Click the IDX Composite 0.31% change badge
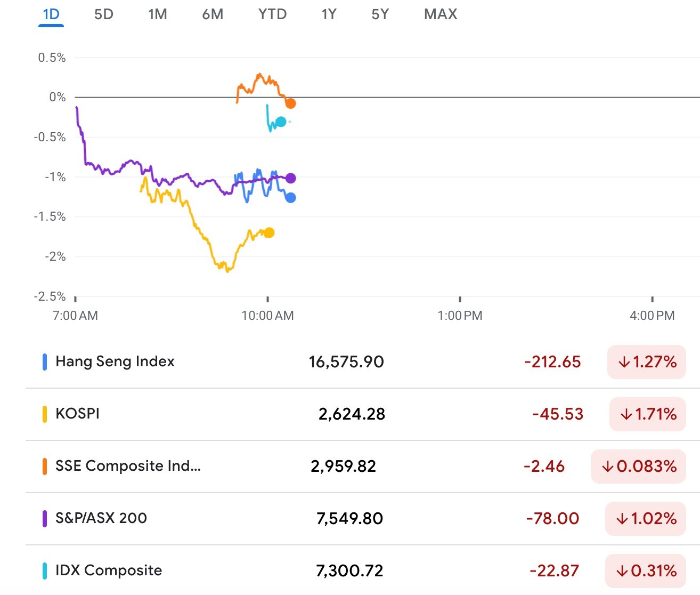Screen dimensions: 700x595 point(645,571)
